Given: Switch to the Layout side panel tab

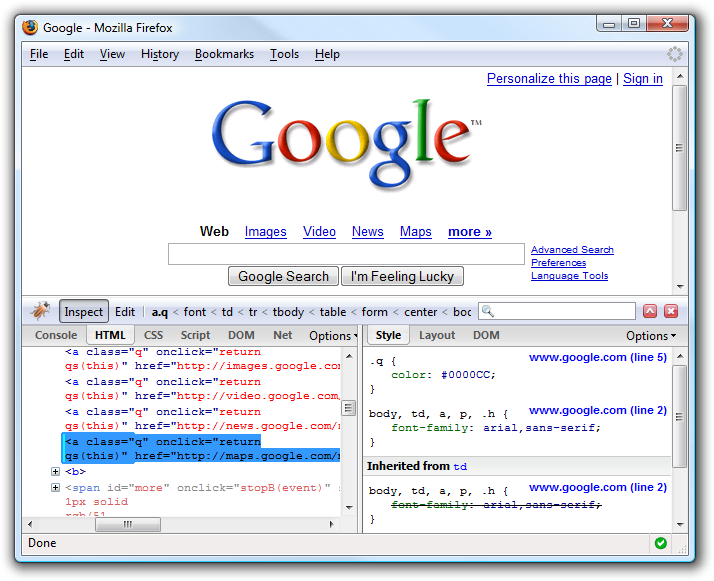Looking at the screenshot, I should coord(437,336).
